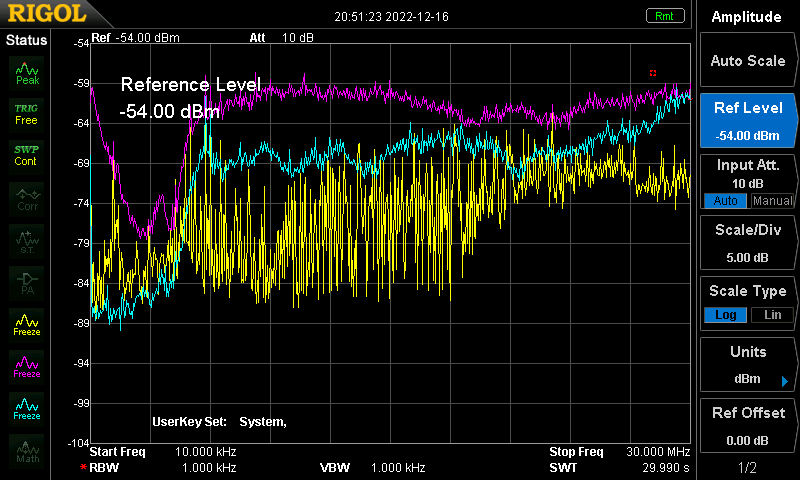Click the dimmed Math trace icon
This screenshot has width=800, height=480.
27,451
